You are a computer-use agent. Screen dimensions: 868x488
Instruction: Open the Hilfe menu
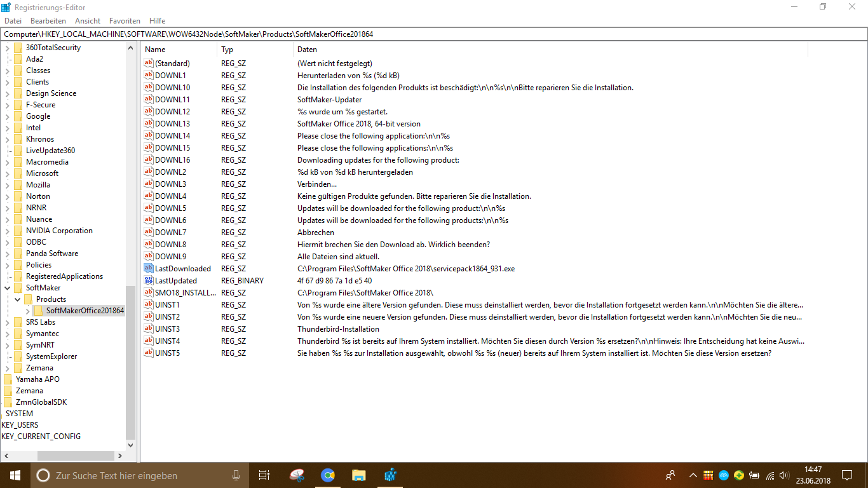(157, 21)
